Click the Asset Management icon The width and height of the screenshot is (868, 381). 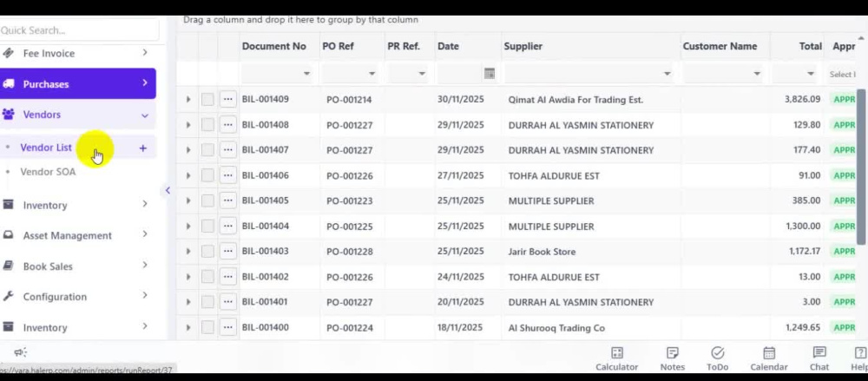9,235
